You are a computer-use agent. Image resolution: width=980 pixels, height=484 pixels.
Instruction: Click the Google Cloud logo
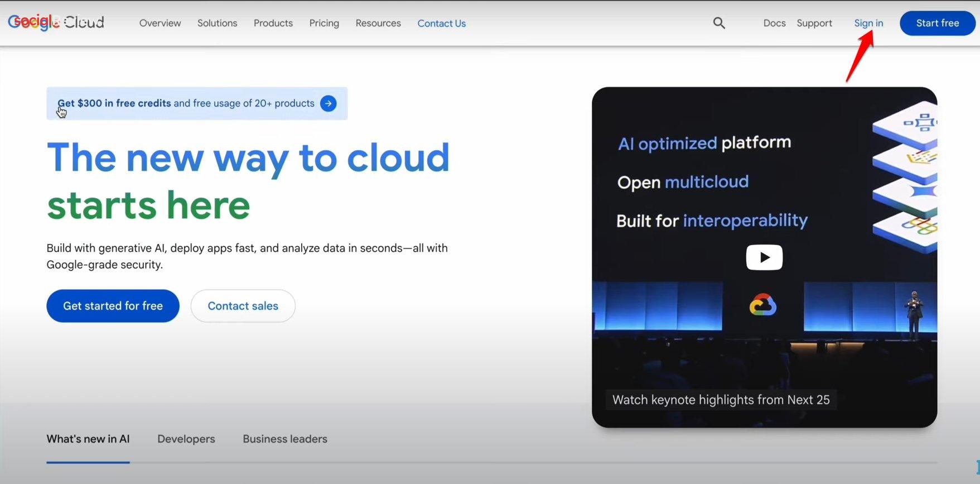click(x=56, y=22)
